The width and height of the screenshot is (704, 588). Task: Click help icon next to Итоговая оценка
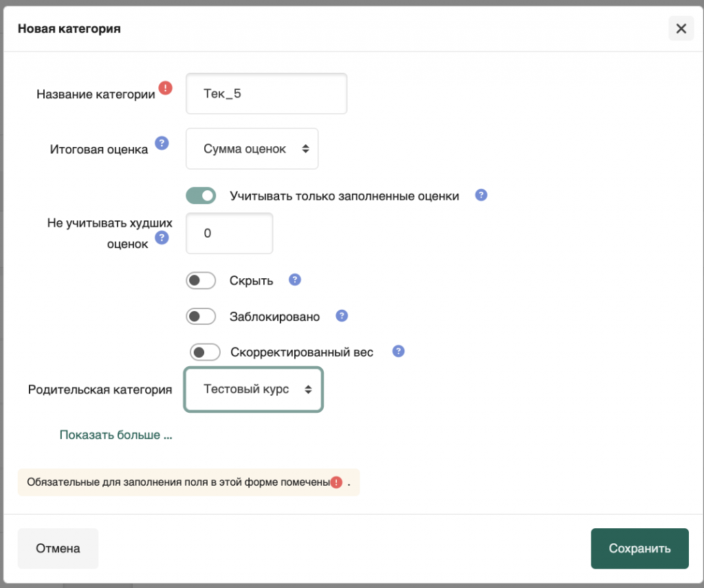162,143
